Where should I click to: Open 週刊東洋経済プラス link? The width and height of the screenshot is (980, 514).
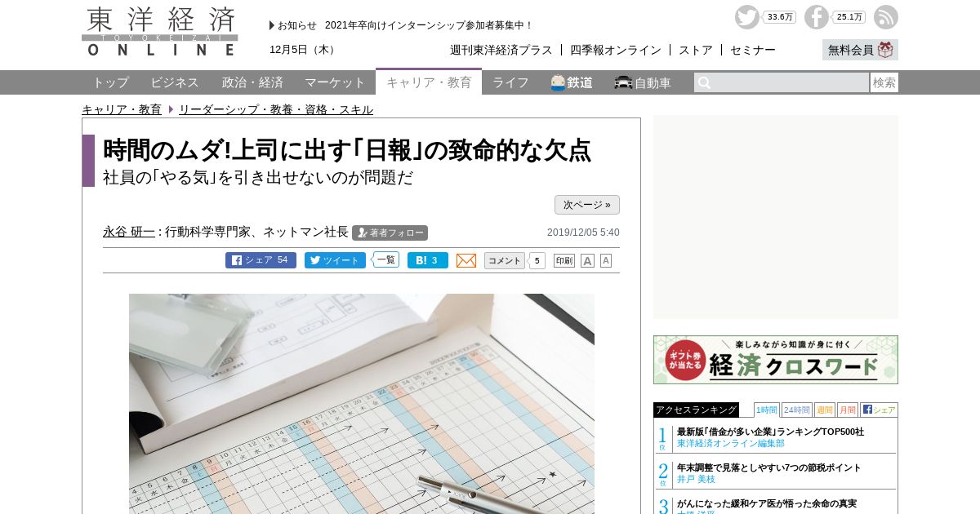pos(501,50)
